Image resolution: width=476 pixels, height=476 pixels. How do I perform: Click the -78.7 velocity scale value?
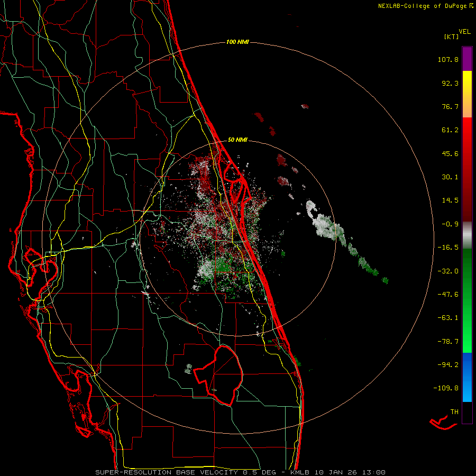click(448, 342)
